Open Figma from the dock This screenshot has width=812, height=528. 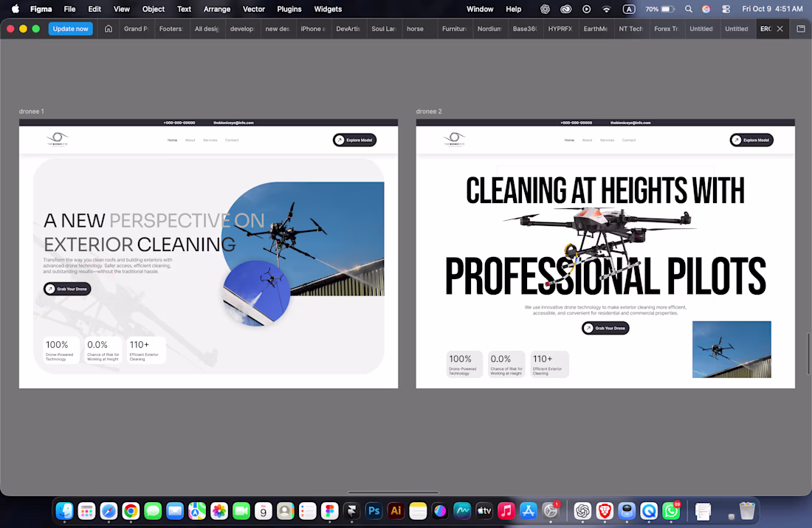pyautogui.click(x=329, y=512)
